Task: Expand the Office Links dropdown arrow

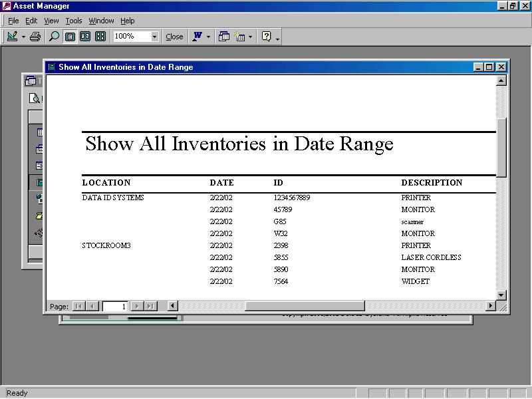Action: tap(208, 37)
